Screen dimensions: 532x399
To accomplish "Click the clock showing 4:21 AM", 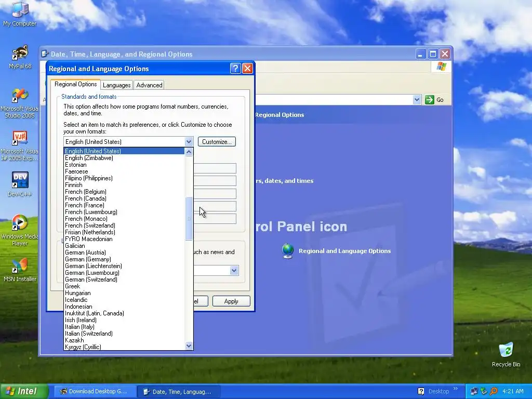I will tap(513, 391).
